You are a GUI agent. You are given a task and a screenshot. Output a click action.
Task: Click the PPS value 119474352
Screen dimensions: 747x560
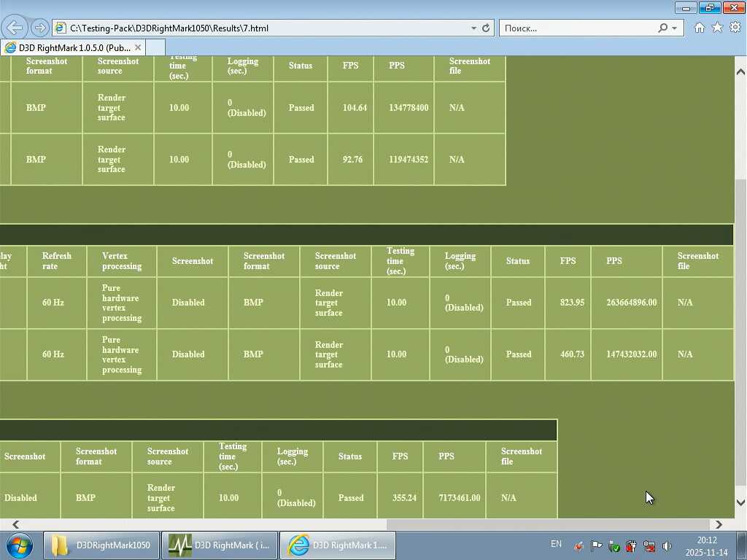[x=409, y=160]
